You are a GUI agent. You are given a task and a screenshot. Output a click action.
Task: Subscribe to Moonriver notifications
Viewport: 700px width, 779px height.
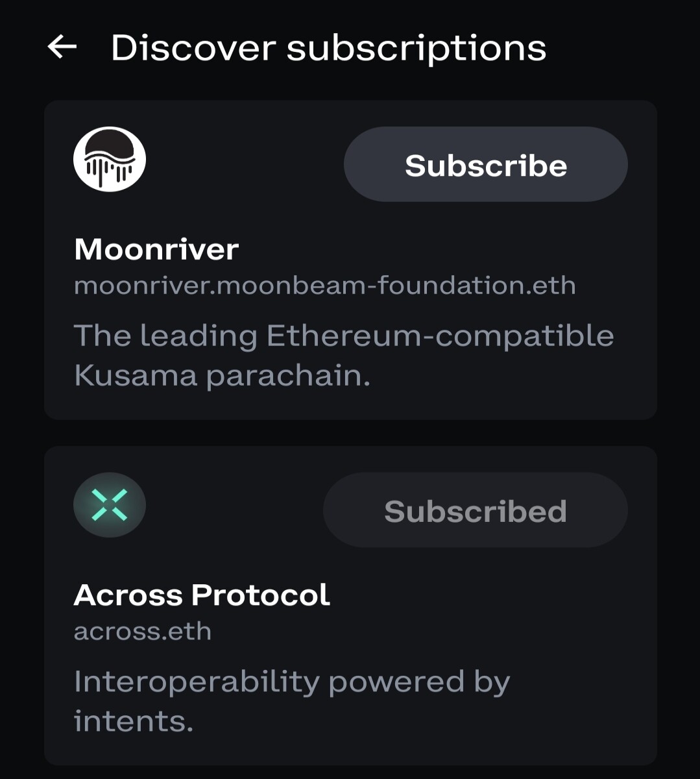tap(486, 164)
